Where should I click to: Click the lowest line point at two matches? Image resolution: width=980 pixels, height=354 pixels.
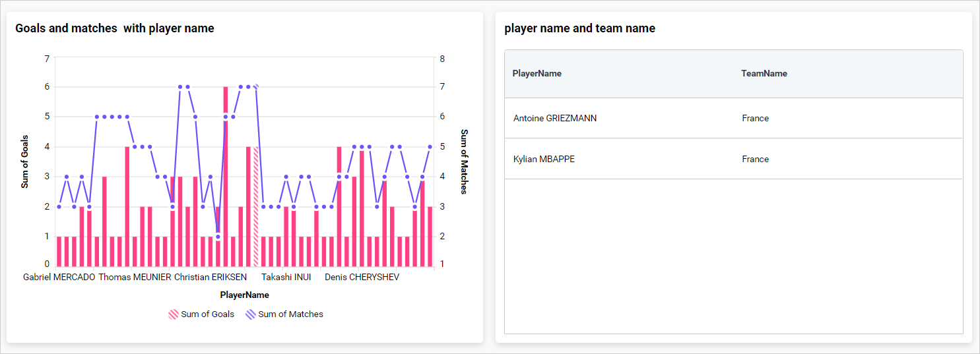tap(218, 236)
